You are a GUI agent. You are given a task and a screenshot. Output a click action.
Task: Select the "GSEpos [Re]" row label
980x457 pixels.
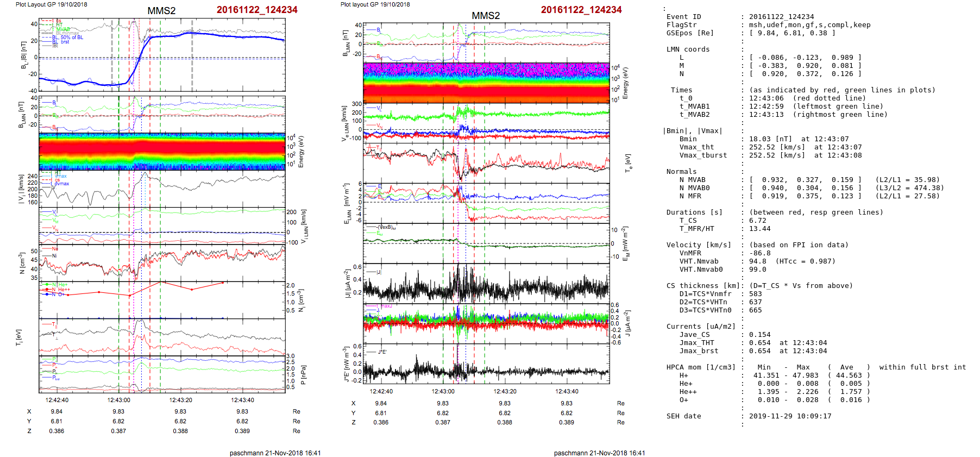[690, 33]
